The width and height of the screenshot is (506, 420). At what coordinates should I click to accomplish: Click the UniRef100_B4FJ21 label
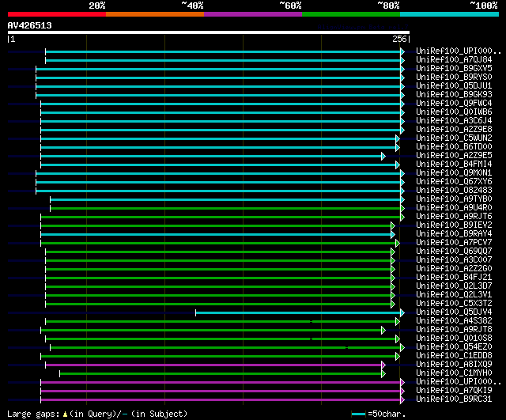[x=454, y=278]
